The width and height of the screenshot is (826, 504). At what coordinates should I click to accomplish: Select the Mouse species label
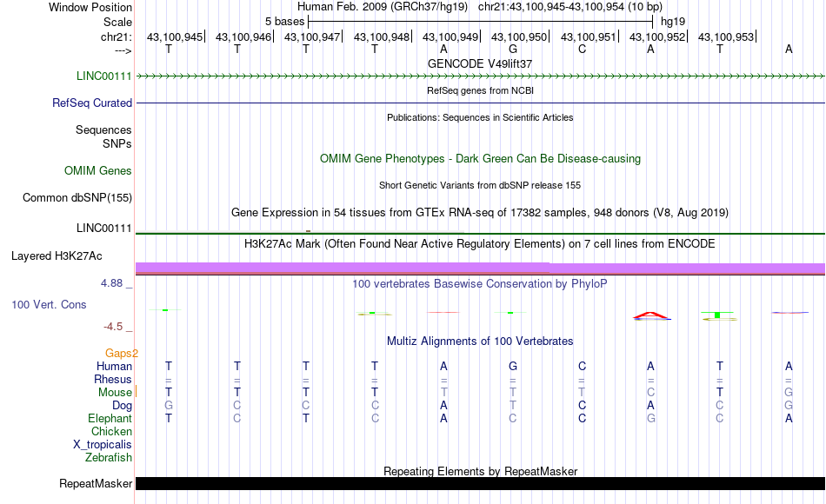point(115,393)
